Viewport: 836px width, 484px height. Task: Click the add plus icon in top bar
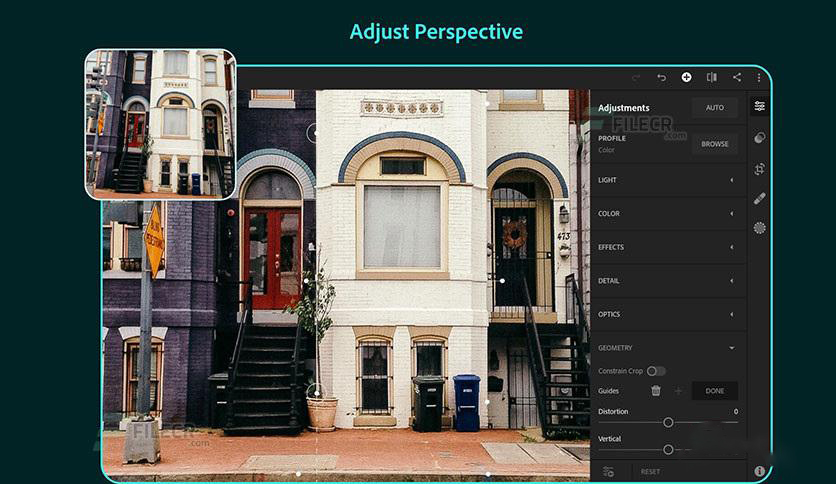click(x=686, y=77)
